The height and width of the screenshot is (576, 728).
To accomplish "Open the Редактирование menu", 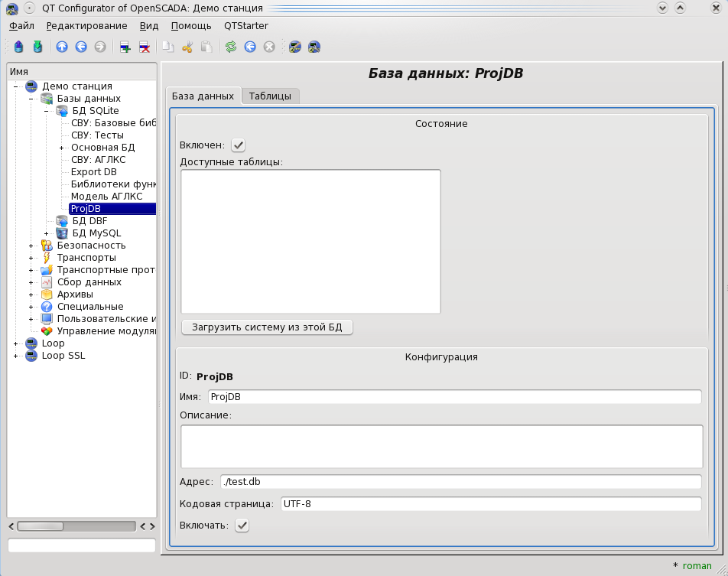I will pos(86,25).
